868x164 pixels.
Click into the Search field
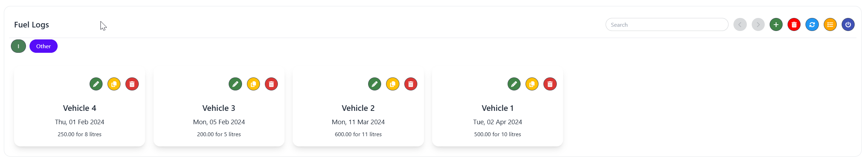coord(667,25)
